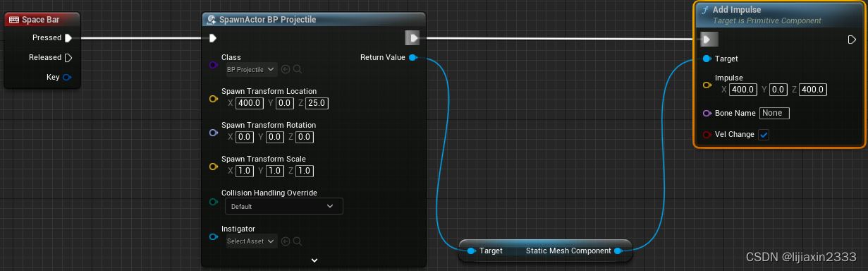868x271 pixels.
Task: Select the Space Bar node title
Action: [40, 20]
